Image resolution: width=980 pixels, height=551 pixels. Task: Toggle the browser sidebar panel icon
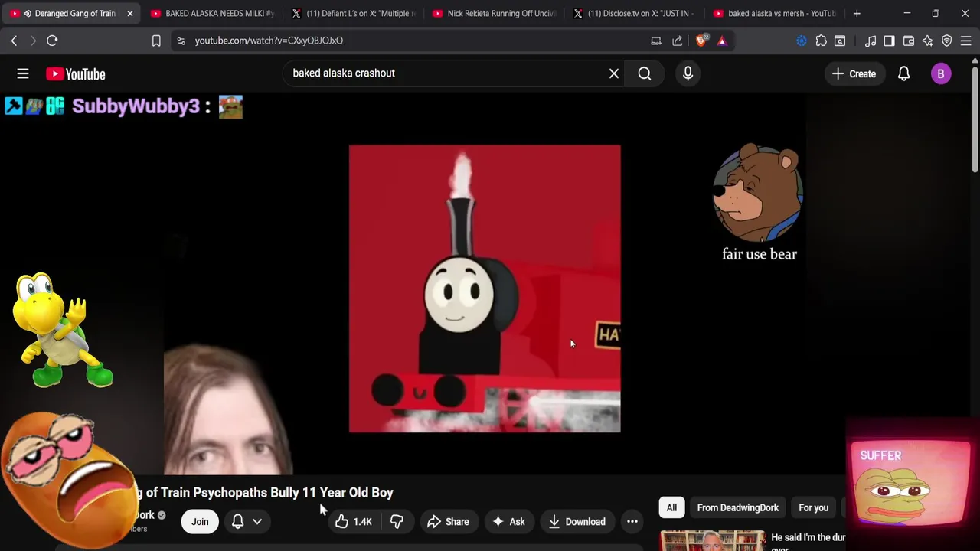pyautogui.click(x=889, y=41)
